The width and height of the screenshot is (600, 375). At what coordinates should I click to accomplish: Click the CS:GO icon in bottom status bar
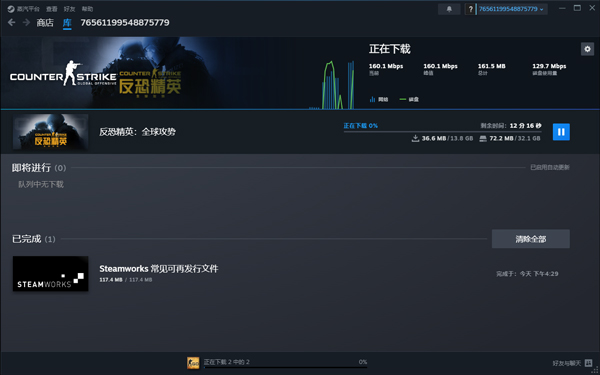(193, 363)
